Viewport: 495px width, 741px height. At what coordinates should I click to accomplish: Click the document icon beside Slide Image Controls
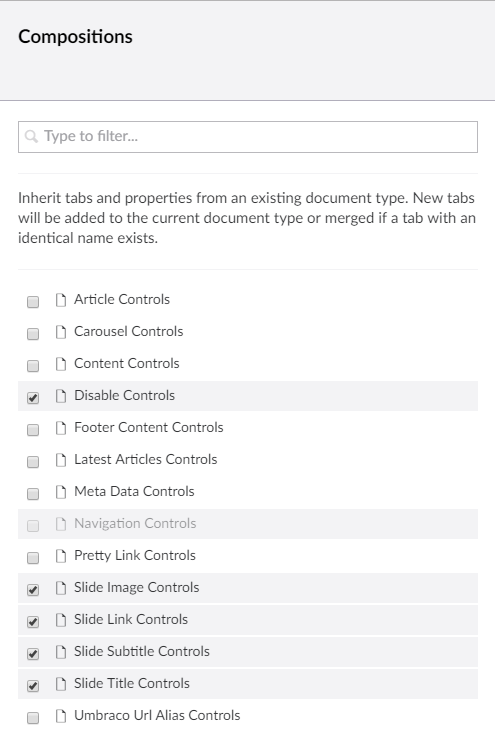point(61,588)
